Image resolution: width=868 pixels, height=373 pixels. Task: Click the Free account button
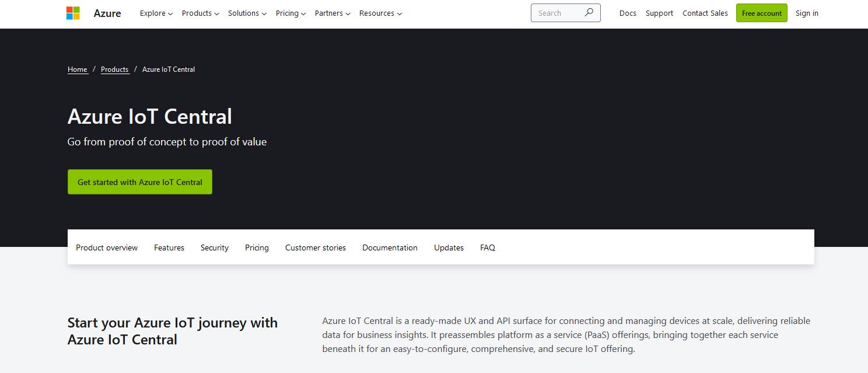(x=762, y=13)
